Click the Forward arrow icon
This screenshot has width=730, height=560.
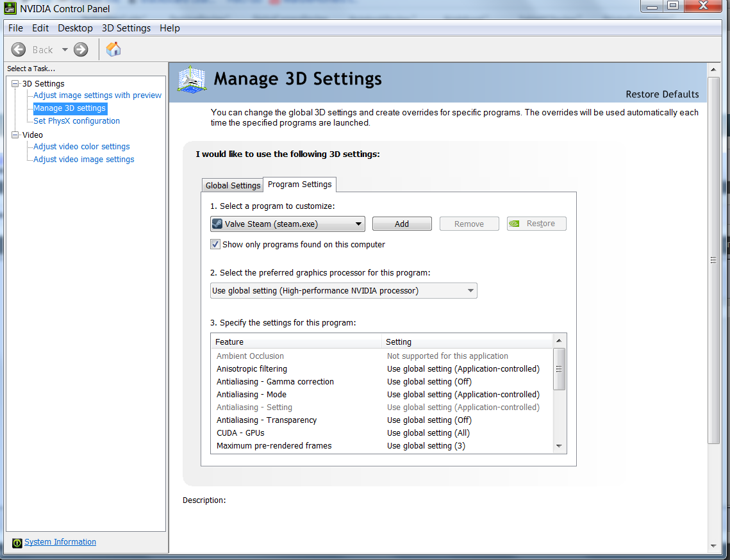tap(81, 49)
